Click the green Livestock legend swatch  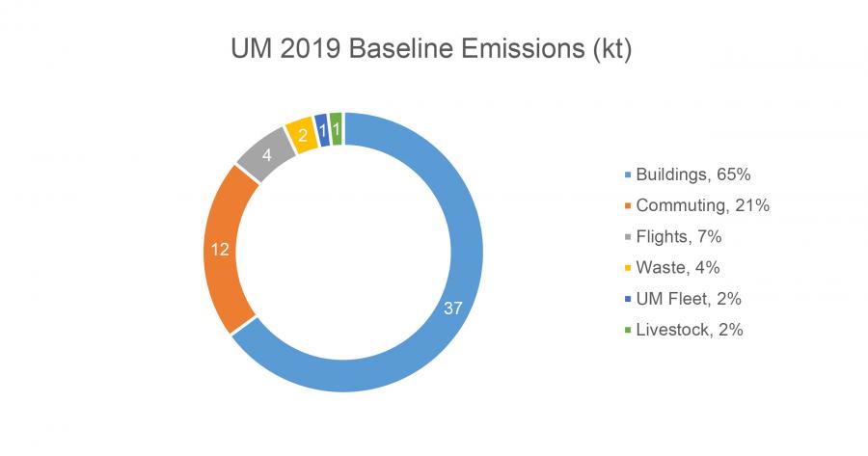629,330
